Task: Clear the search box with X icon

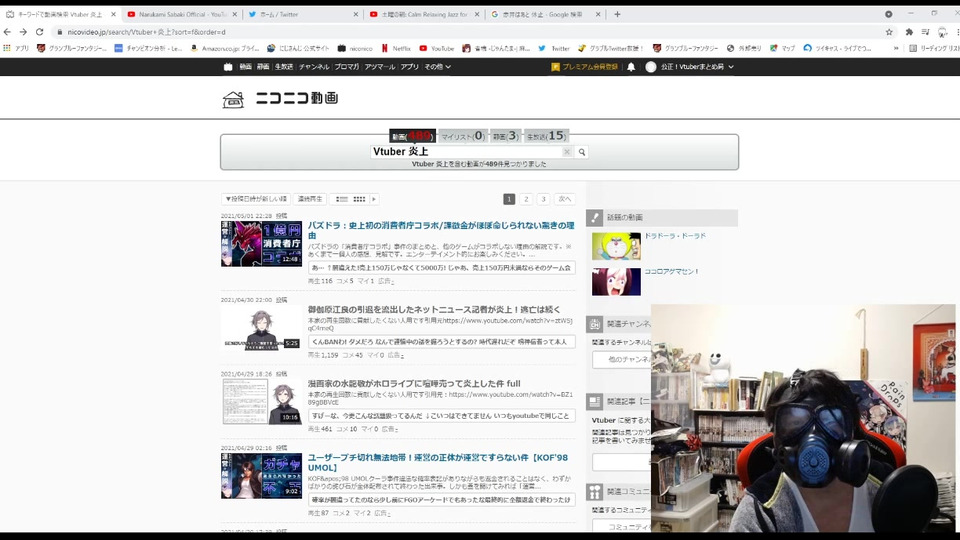Action: (567, 152)
